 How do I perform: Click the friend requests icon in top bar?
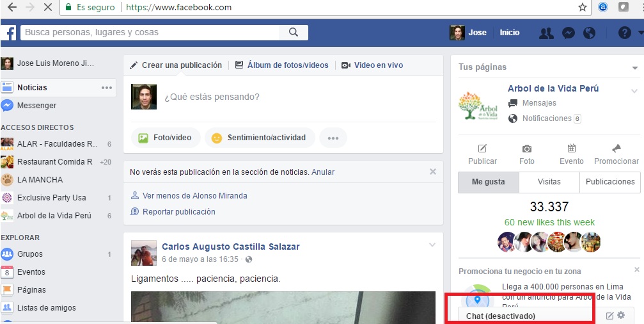546,33
